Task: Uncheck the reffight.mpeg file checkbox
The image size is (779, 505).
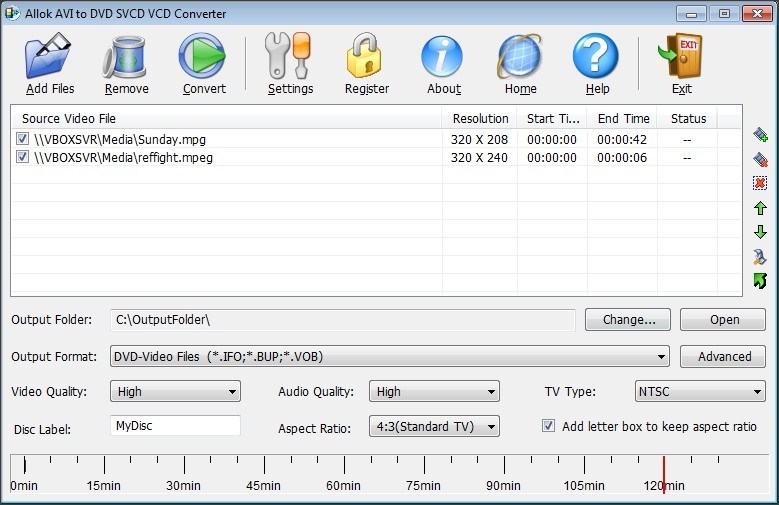Action: [23, 158]
